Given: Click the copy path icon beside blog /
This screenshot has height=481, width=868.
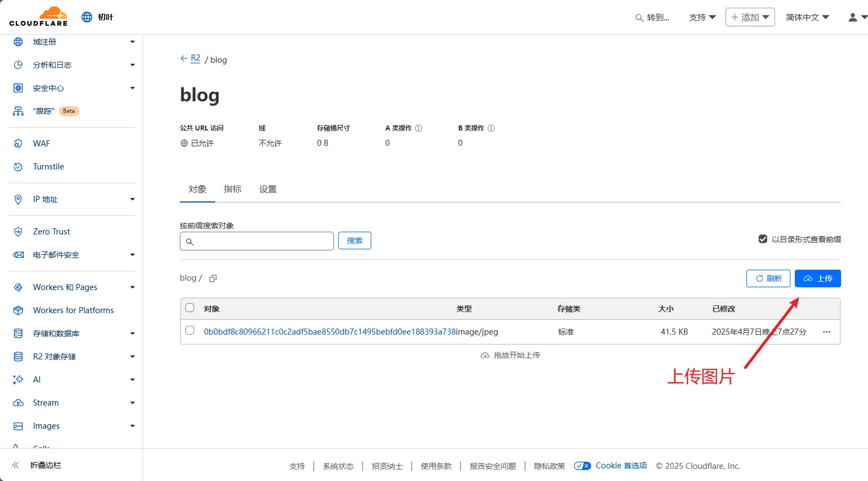Looking at the screenshot, I should coord(213,278).
